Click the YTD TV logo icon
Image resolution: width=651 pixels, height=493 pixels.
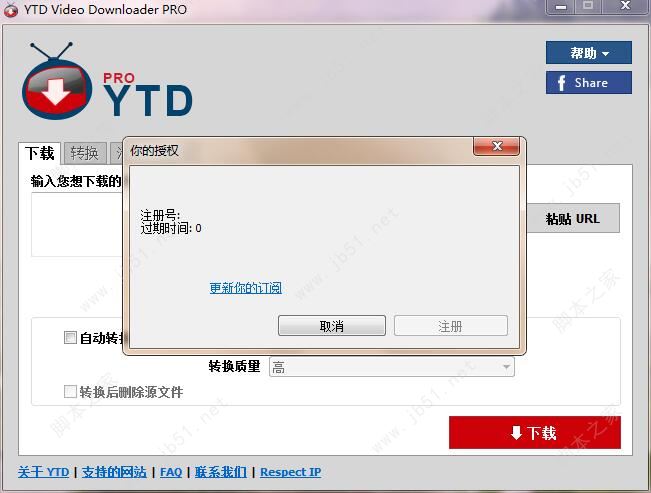pos(57,81)
